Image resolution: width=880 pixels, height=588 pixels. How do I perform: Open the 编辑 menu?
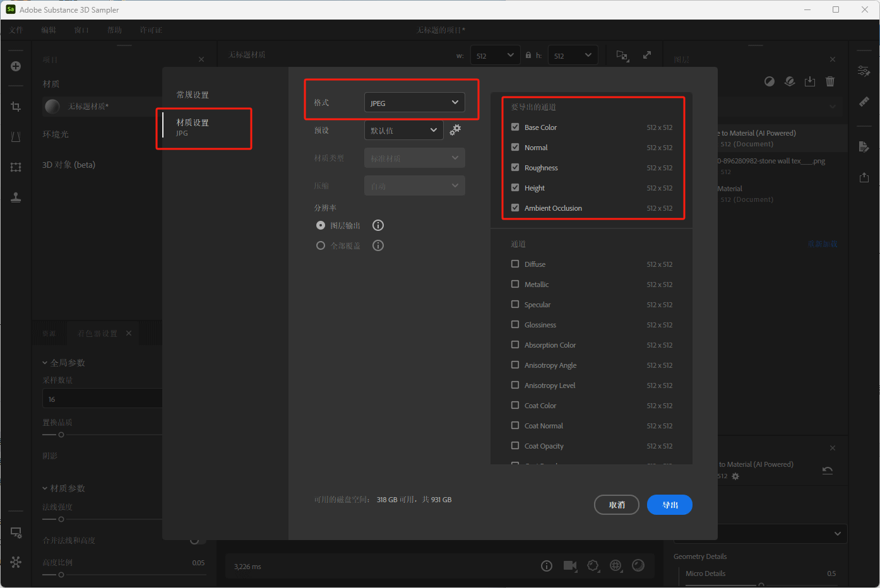tap(49, 30)
